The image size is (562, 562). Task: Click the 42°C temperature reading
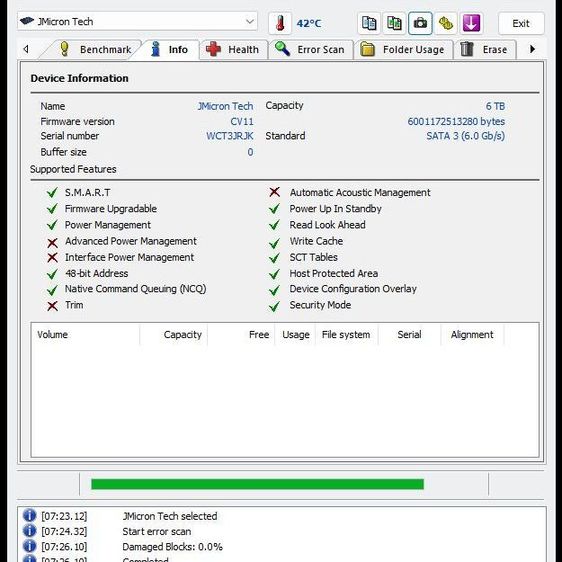click(309, 24)
